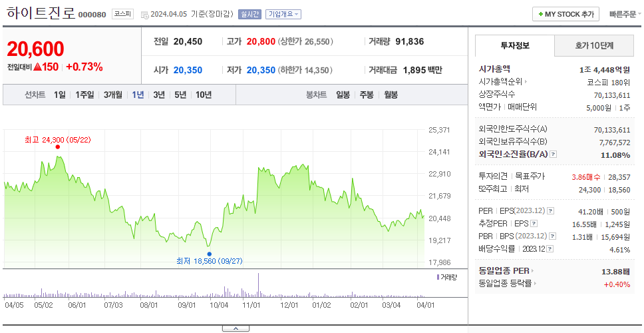
Task: Click the +0.40% sector change value
Action: click(617, 284)
